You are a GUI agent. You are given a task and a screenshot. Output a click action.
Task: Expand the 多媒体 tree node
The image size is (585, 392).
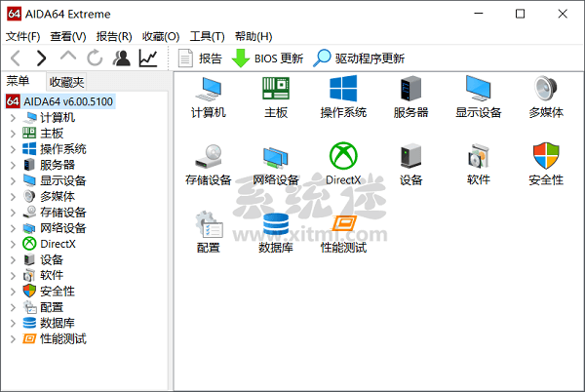(13, 197)
